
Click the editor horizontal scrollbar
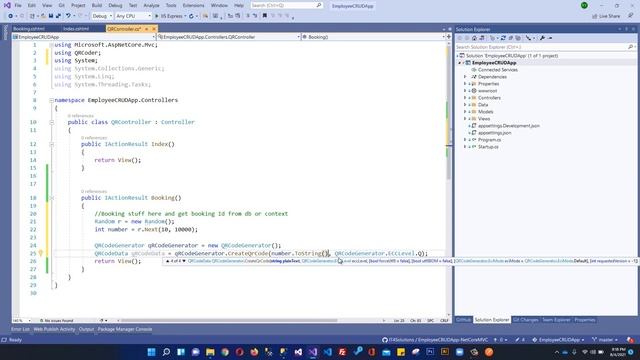(x=229, y=320)
